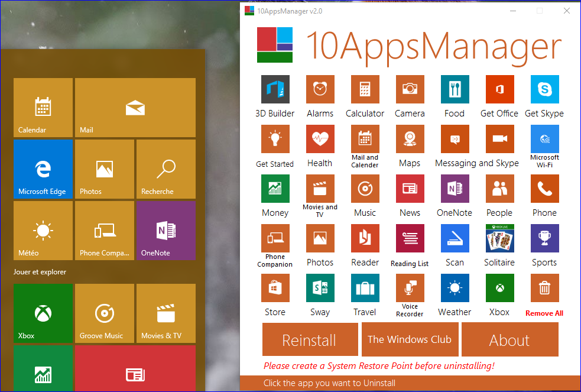Open The Windows Club link button

(410, 339)
